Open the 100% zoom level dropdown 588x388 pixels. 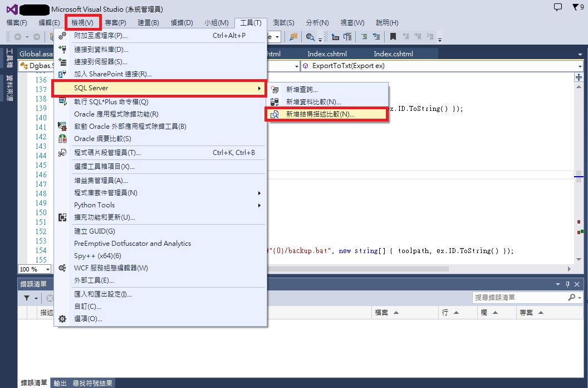click(x=46, y=269)
